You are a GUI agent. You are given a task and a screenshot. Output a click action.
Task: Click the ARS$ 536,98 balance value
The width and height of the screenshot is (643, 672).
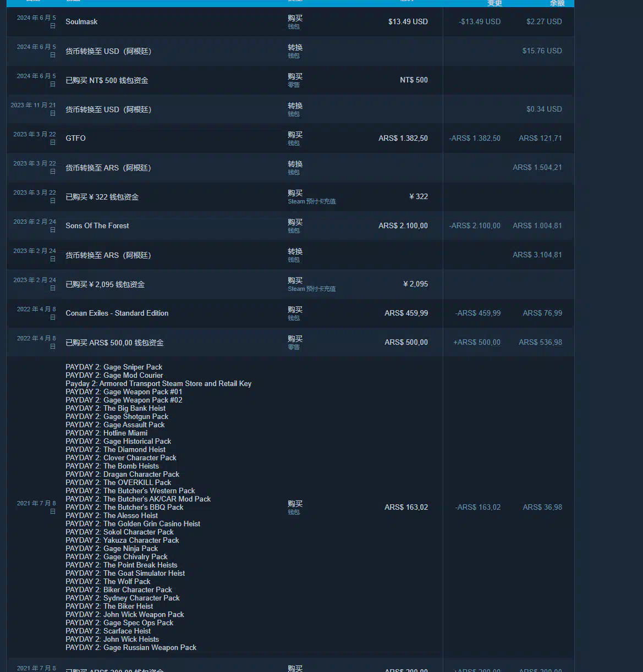pyautogui.click(x=540, y=342)
